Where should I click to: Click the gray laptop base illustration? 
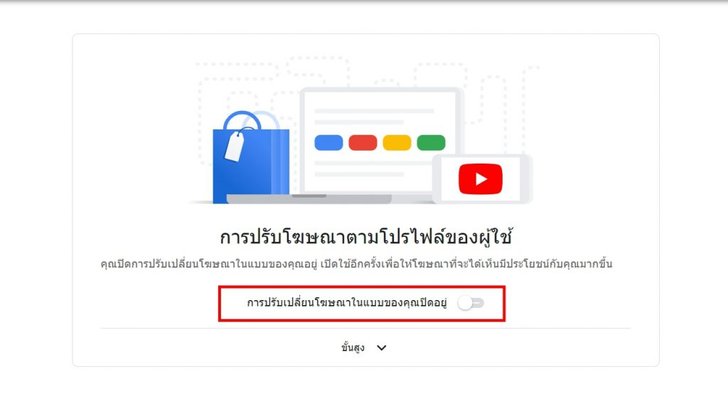(x=309, y=199)
